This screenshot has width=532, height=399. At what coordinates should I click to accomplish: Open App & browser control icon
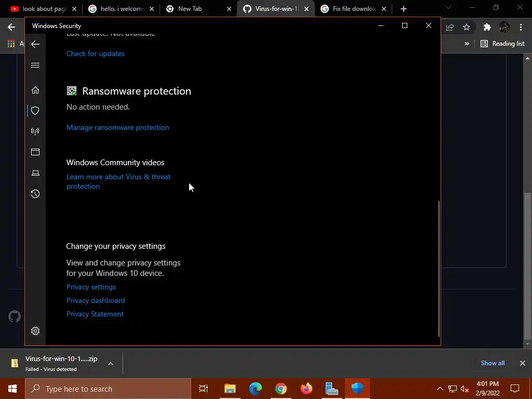click(x=35, y=152)
